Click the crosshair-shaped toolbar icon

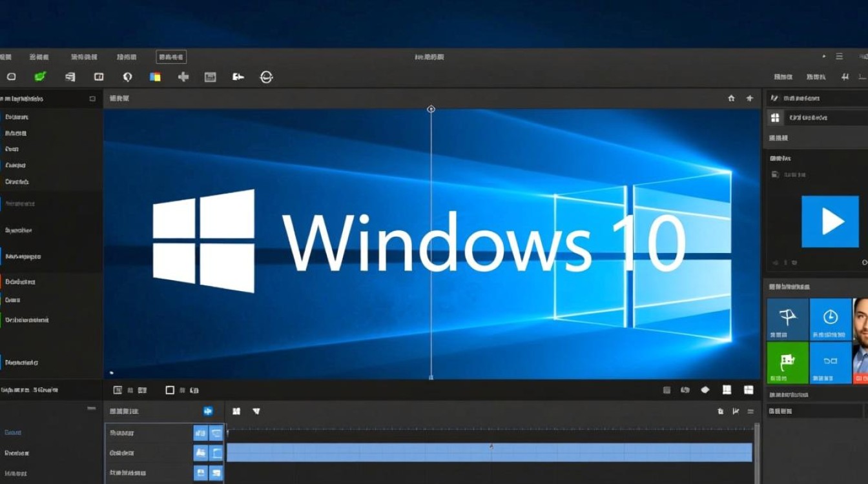tap(183, 77)
